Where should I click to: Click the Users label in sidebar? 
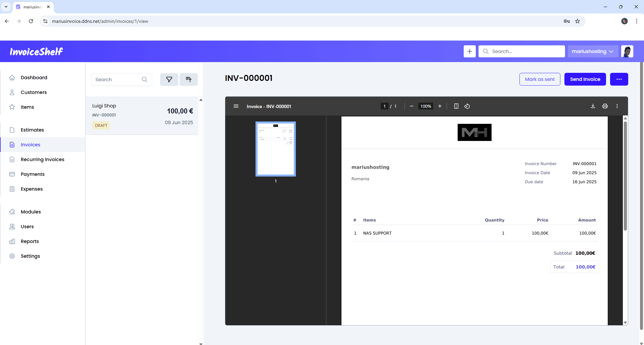(x=27, y=227)
